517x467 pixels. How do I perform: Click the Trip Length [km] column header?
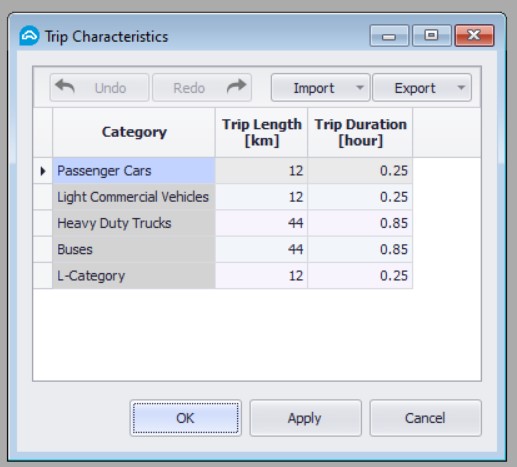261,132
